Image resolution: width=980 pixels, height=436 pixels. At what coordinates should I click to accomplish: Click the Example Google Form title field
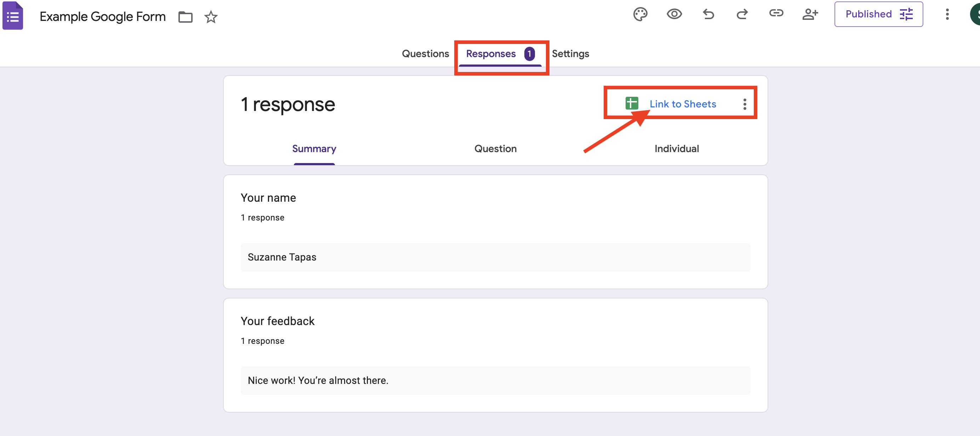pos(103,17)
